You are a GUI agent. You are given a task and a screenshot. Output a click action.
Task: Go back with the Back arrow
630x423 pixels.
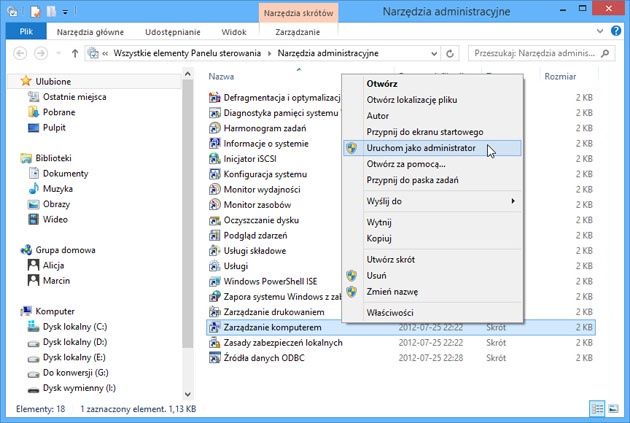[20, 53]
